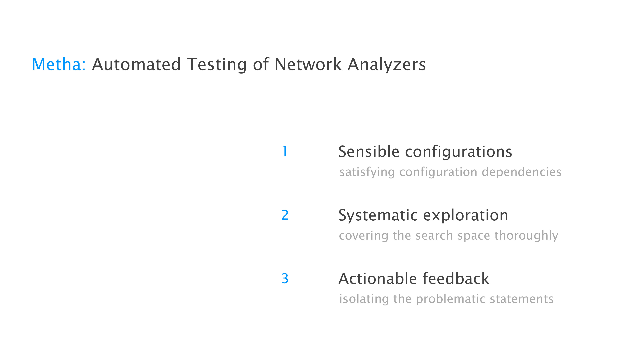Click the word "Testing" in the title
Image resolution: width=644 pixels, height=362 pixels.
pyautogui.click(x=217, y=65)
